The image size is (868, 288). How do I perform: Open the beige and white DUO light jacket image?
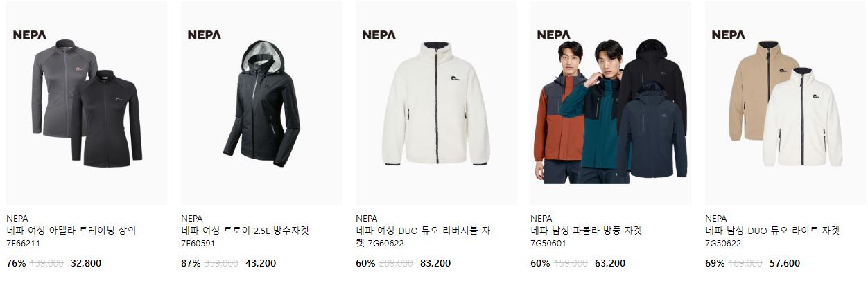[x=785, y=103]
